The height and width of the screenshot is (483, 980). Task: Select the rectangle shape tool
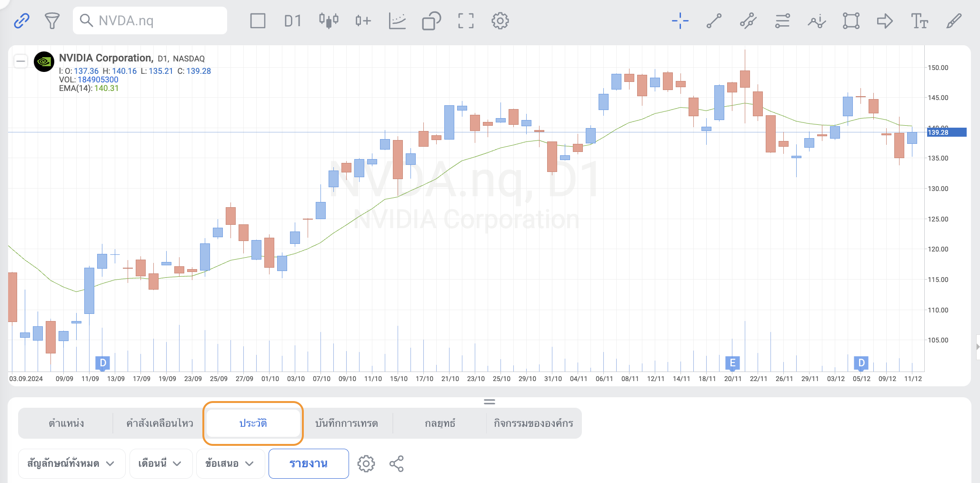(851, 21)
